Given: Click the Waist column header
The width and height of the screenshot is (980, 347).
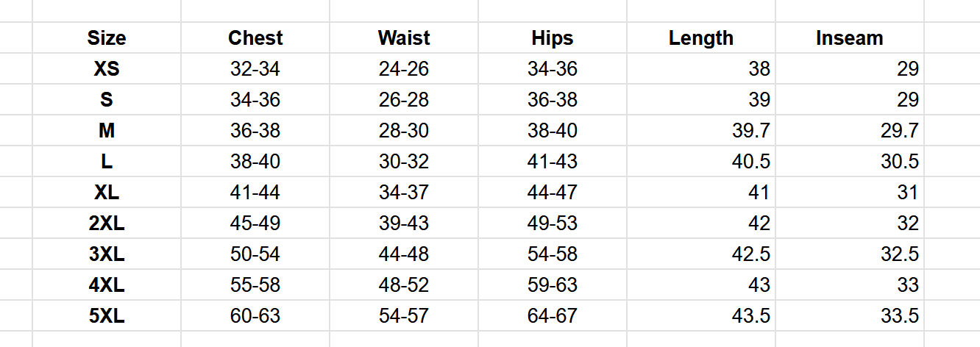Looking at the screenshot, I should point(404,38).
